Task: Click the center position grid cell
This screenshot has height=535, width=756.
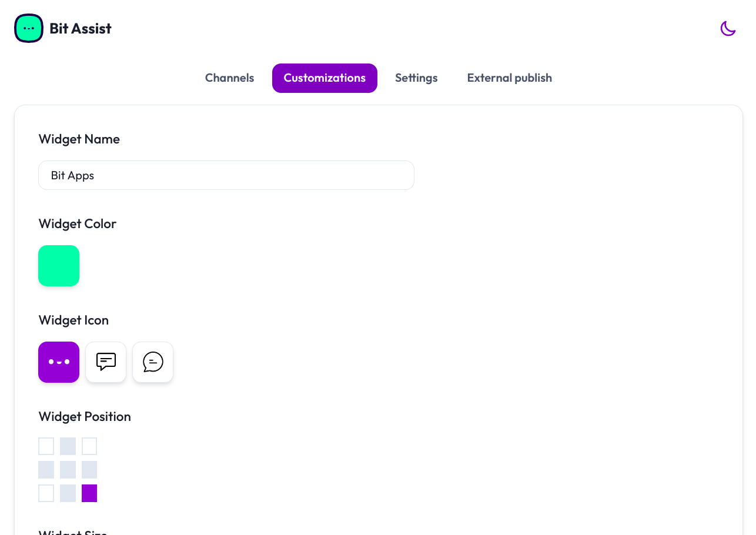Action: point(68,470)
